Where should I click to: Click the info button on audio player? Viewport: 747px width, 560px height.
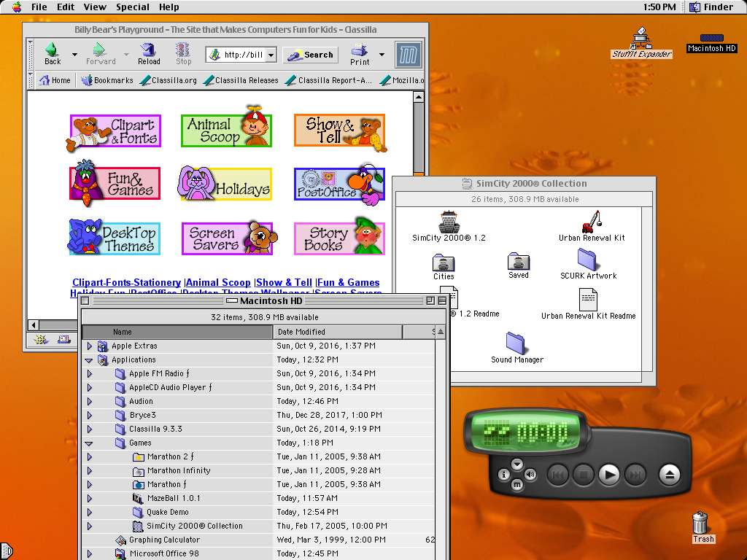coord(503,475)
